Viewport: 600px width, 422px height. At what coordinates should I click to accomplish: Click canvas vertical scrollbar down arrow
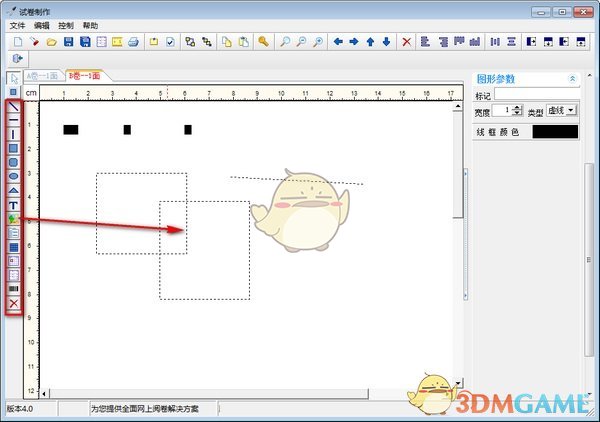[458, 383]
